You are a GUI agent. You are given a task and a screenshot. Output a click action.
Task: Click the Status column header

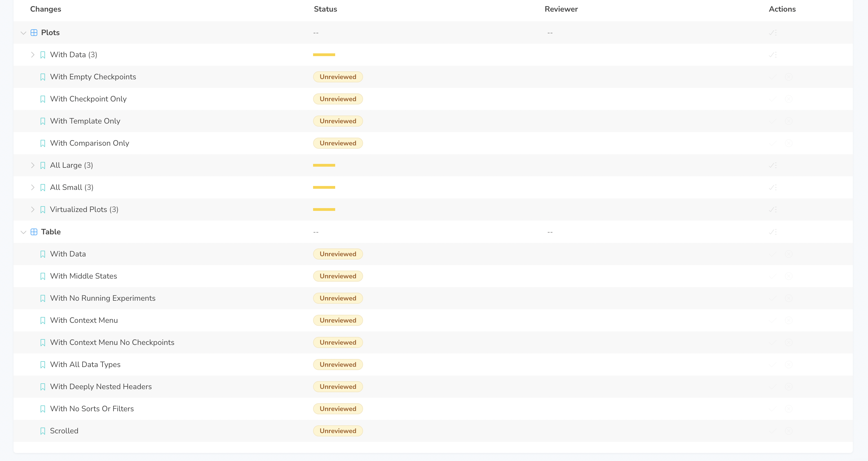pos(325,9)
